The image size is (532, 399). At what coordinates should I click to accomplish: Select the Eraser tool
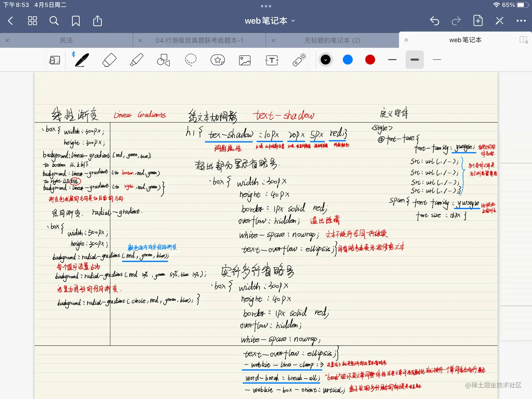109,60
